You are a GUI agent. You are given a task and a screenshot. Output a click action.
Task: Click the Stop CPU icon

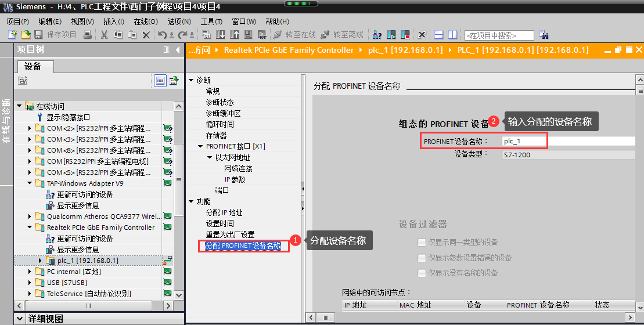click(x=405, y=35)
